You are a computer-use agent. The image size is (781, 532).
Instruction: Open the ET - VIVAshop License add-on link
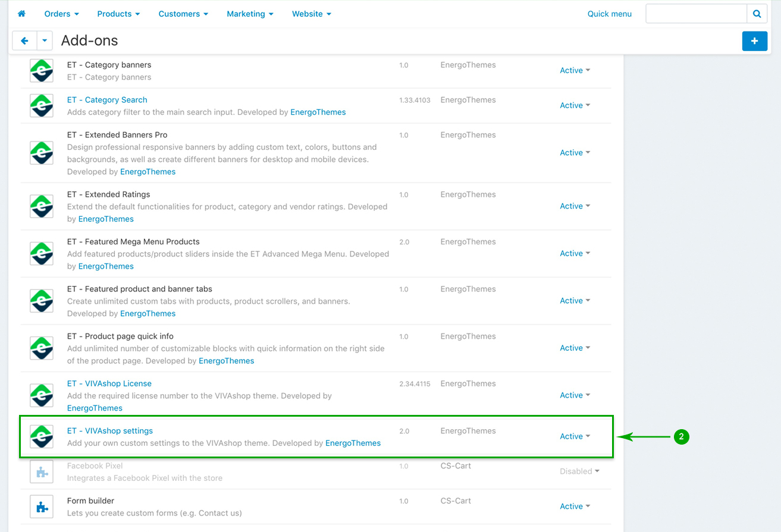(x=109, y=383)
